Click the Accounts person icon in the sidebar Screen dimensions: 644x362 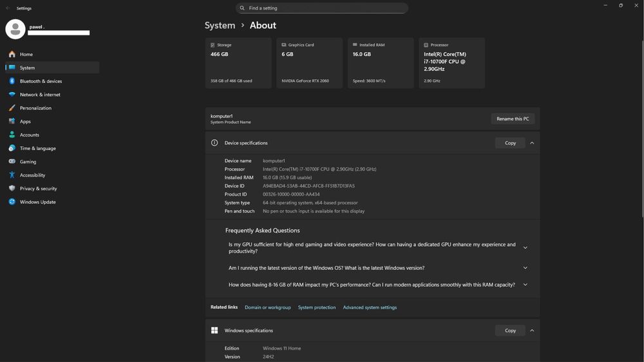[x=12, y=135]
